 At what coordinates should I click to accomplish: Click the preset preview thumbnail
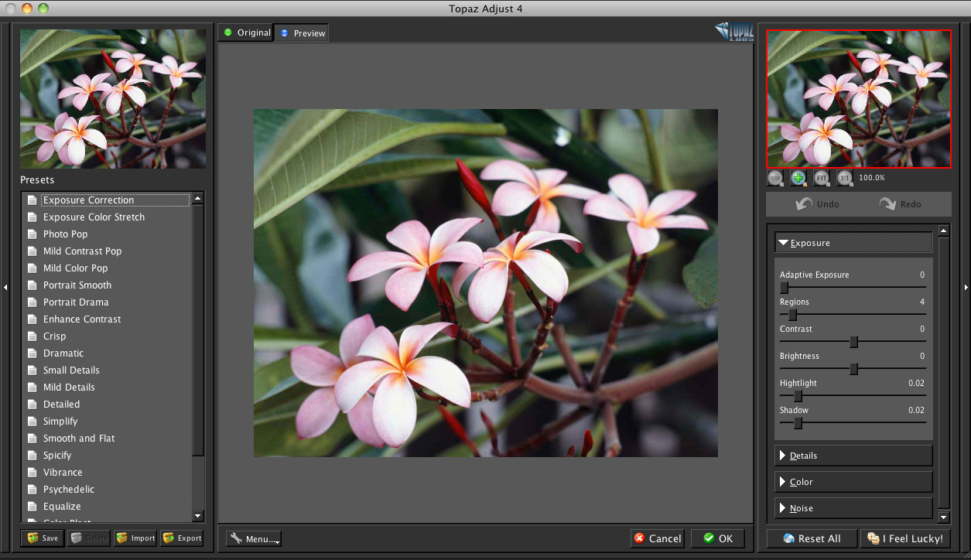click(x=113, y=99)
